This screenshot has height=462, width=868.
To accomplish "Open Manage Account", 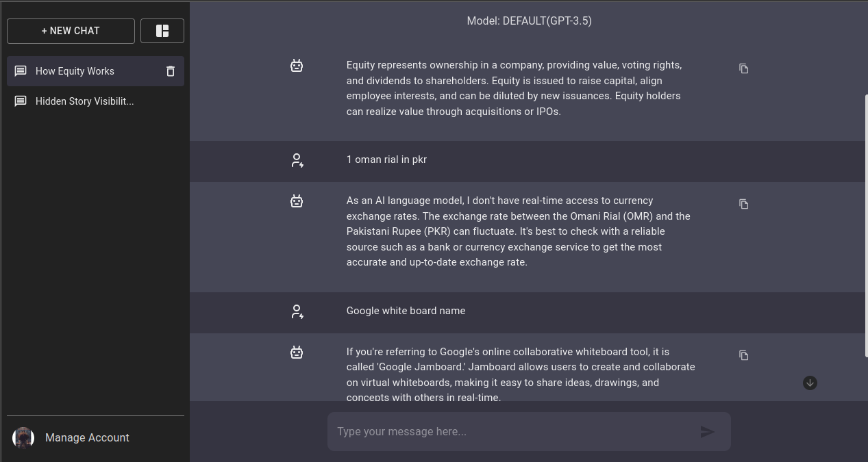I will [x=87, y=438].
